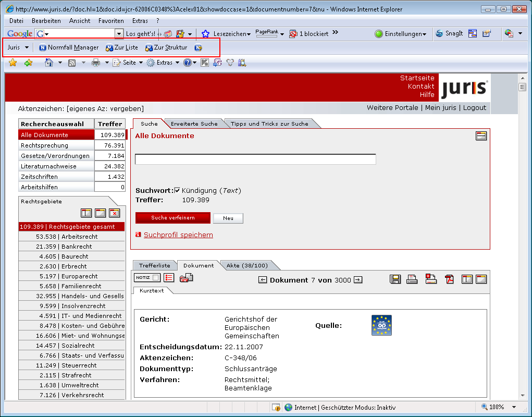Toggle the NOTIZ checkbox
532x417 pixels.
pyautogui.click(x=156, y=278)
